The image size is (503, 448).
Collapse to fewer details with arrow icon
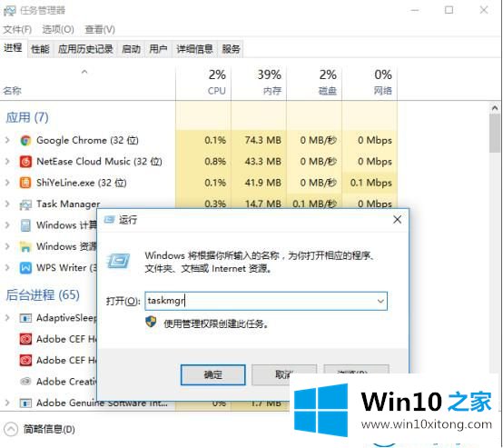[11, 430]
